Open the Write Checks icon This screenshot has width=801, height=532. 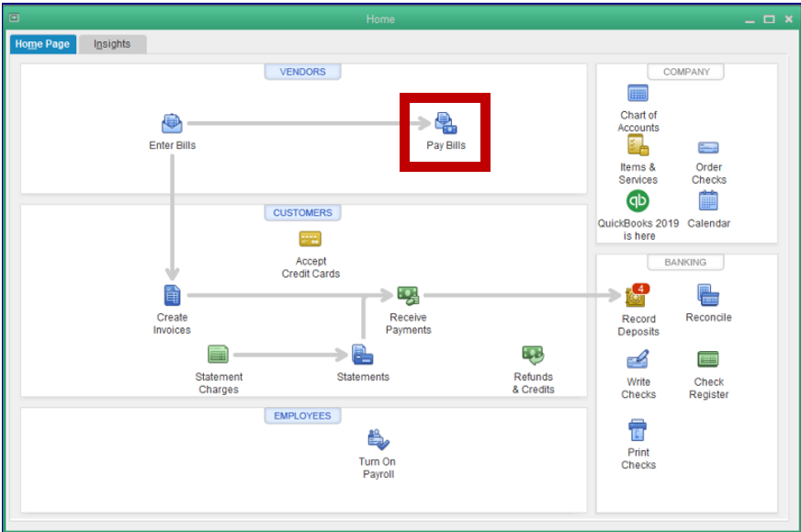click(x=638, y=359)
